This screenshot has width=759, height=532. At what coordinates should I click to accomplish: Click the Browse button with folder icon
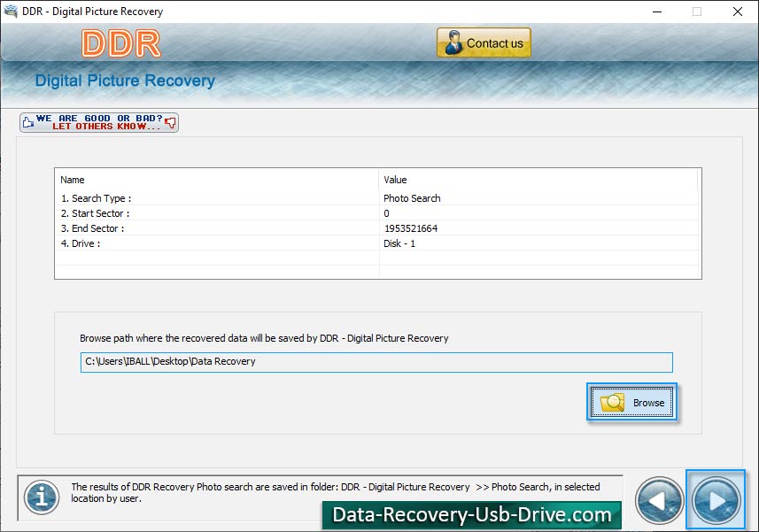pos(631,402)
